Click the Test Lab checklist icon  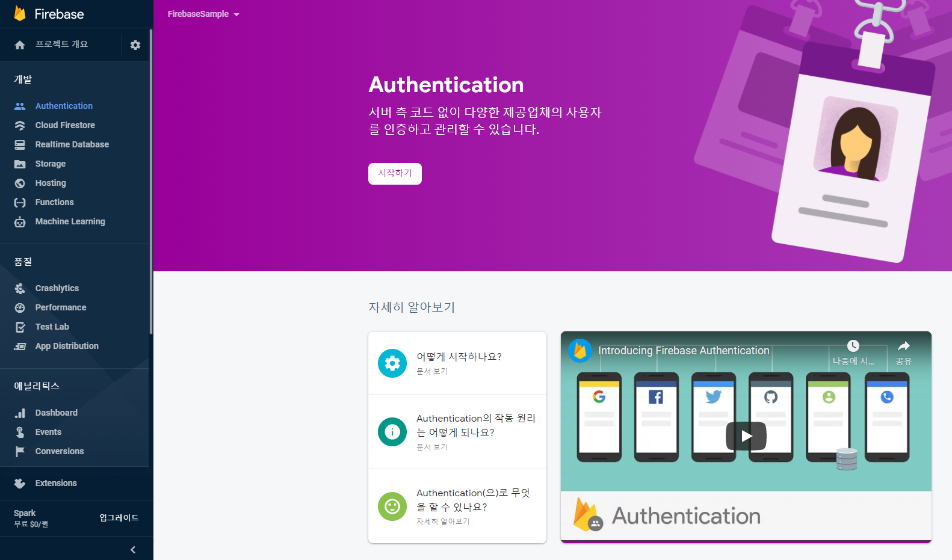pos(20,327)
